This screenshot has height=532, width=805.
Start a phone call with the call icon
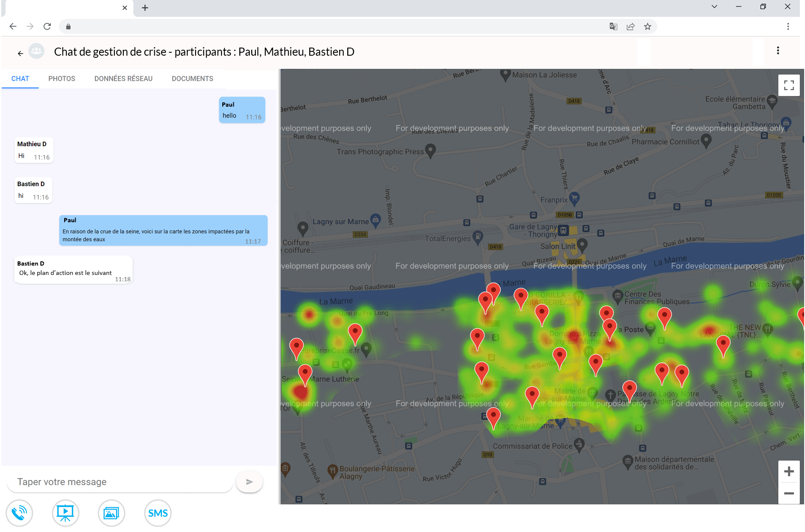coord(19,513)
